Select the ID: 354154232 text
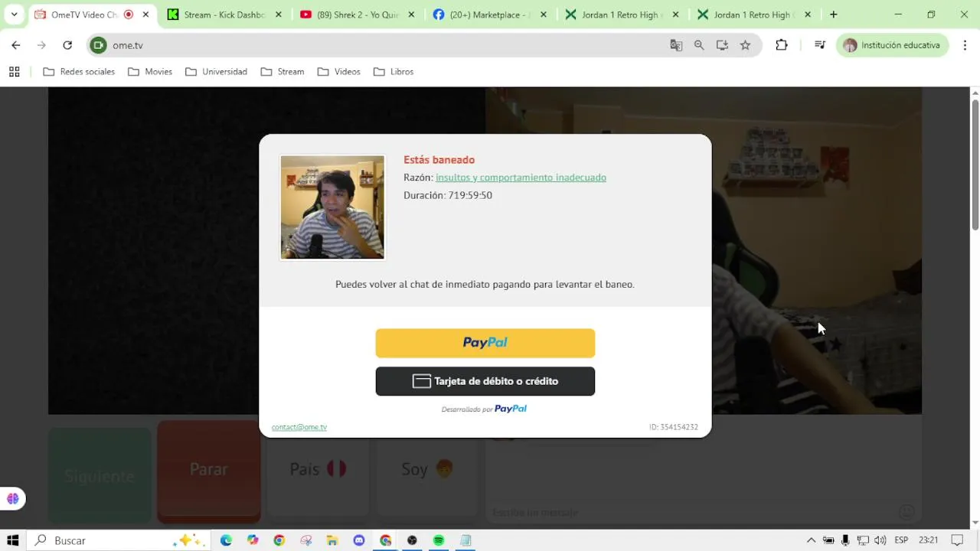 pos(674,427)
